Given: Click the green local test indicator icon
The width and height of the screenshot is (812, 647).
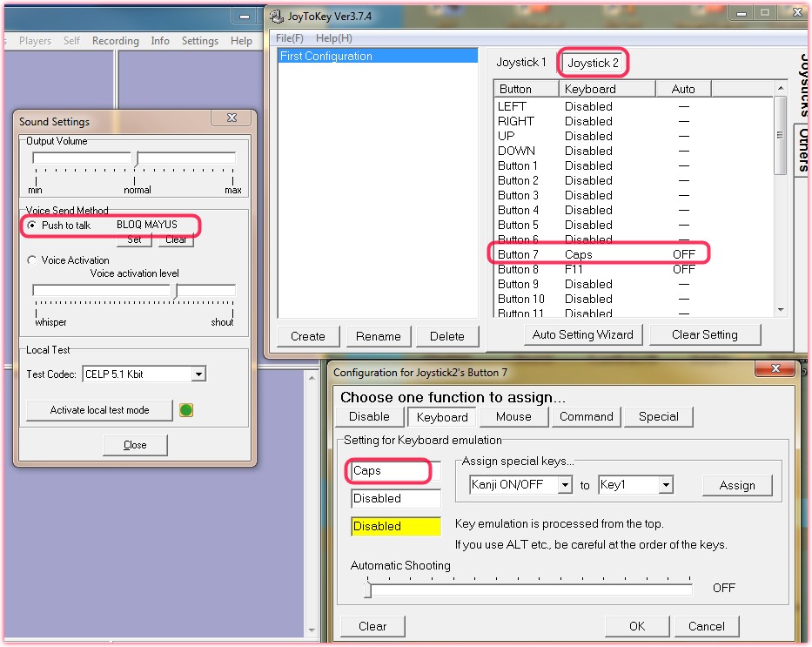Looking at the screenshot, I should point(185,409).
